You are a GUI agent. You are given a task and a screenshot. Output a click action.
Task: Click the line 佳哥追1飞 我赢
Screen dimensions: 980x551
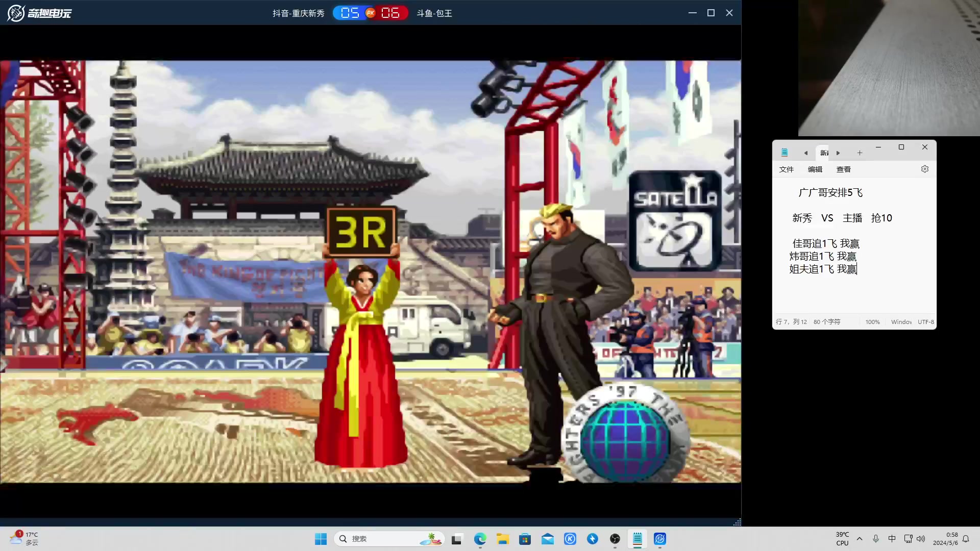tap(826, 243)
